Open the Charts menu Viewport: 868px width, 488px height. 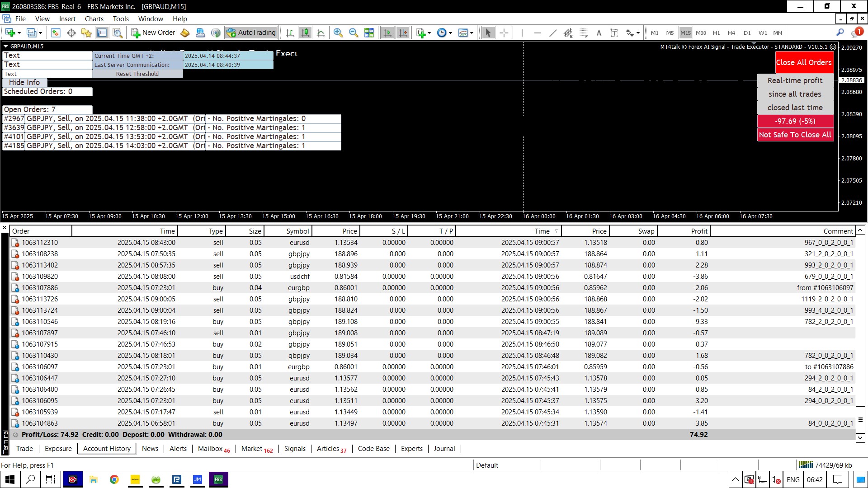pos(94,19)
